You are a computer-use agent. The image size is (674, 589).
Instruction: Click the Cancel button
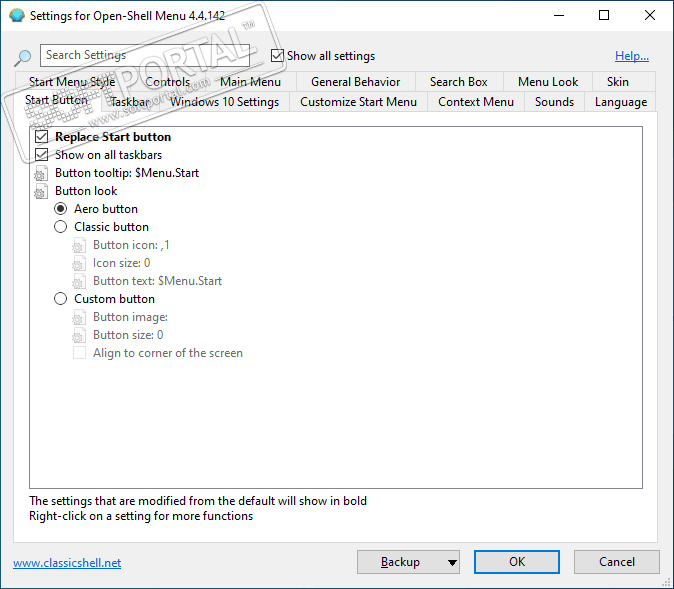click(x=617, y=562)
